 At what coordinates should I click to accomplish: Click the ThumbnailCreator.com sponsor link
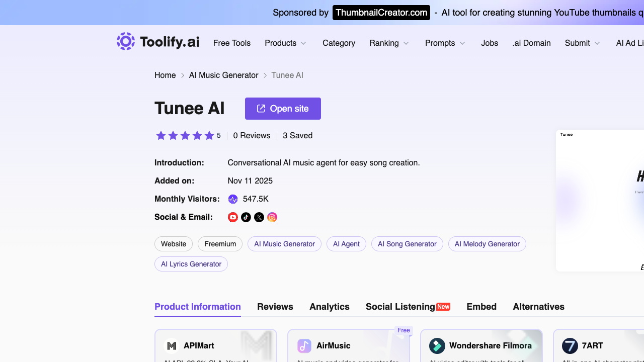coord(381,13)
